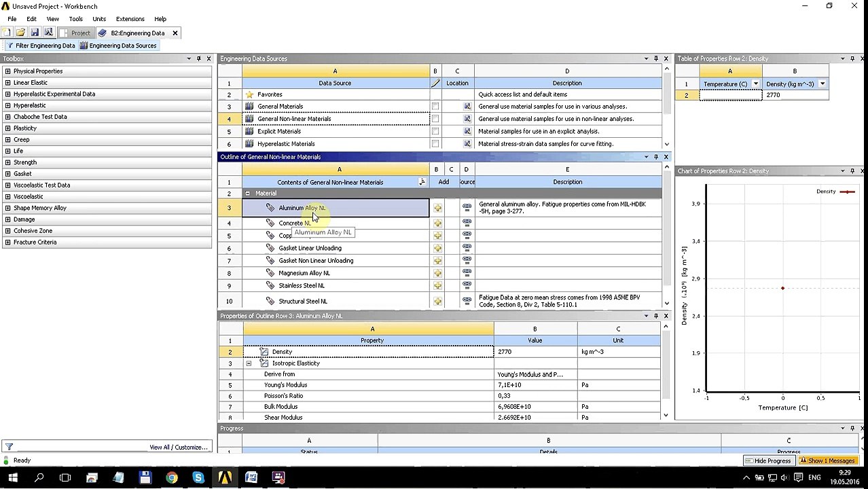Click location icon for General Materials
The height and width of the screenshot is (489, 868).
467,107
